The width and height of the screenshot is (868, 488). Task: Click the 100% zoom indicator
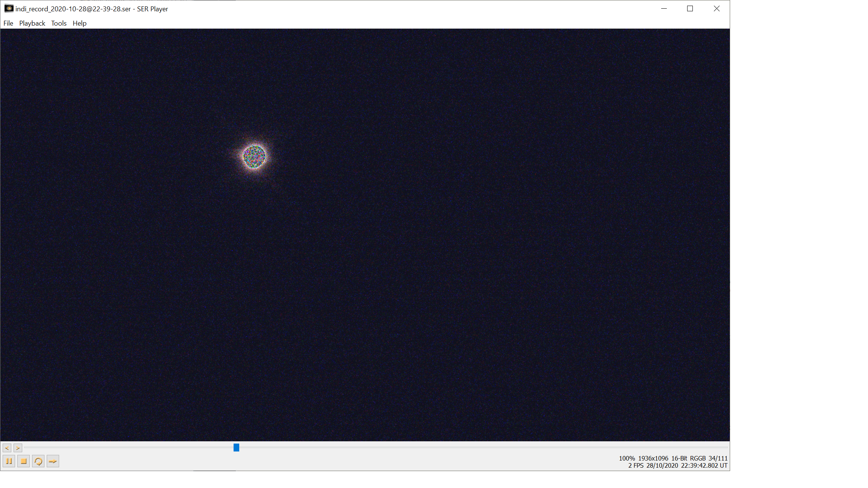coord(627,458)
